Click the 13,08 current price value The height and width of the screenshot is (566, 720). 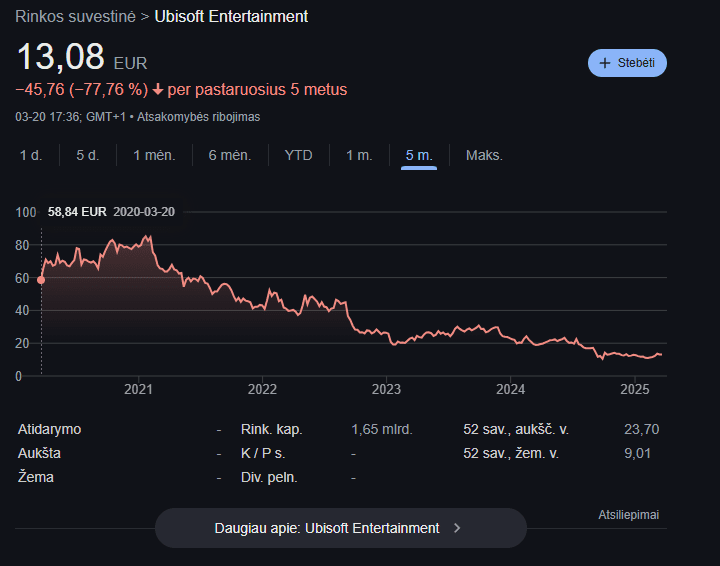pyautogui.click(x=61, y=57)
